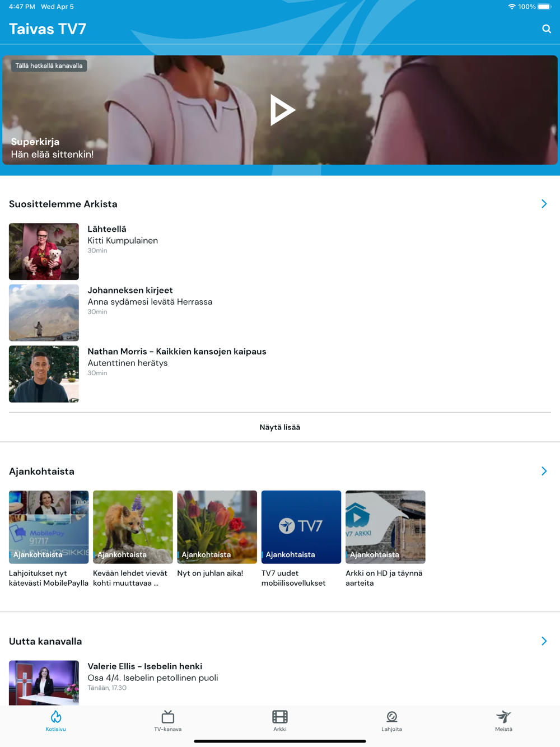Open the Nathan Morris program thumbnail
Screen dimensions: 560x747
point(44,373)
